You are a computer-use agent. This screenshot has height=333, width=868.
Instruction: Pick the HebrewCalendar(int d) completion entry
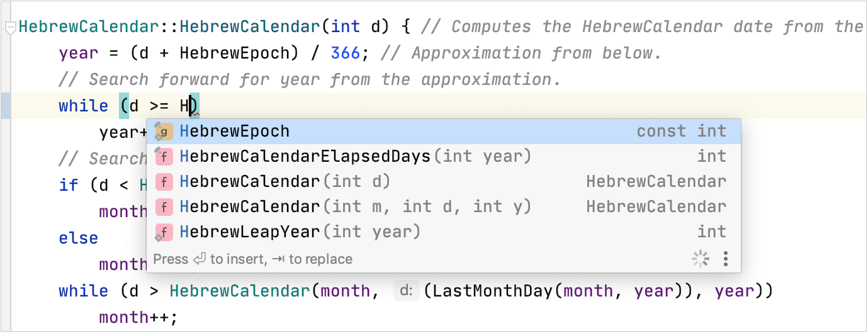coord(285,182)
